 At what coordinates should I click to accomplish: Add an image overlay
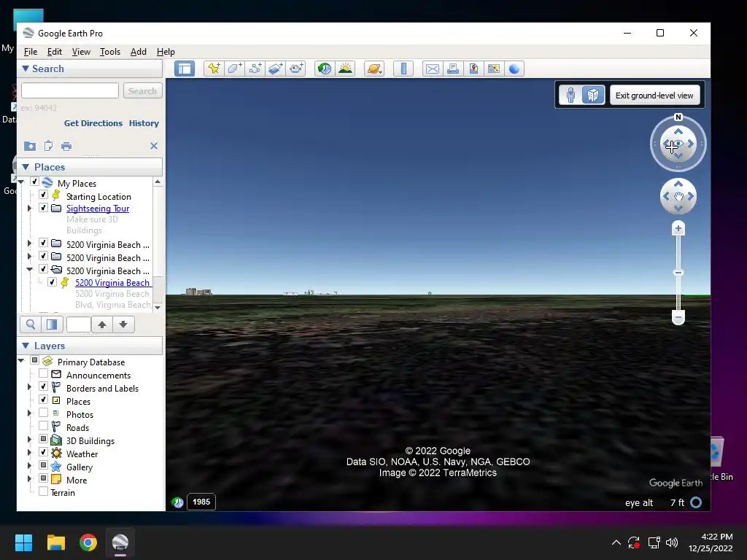[x=275, y=69]
